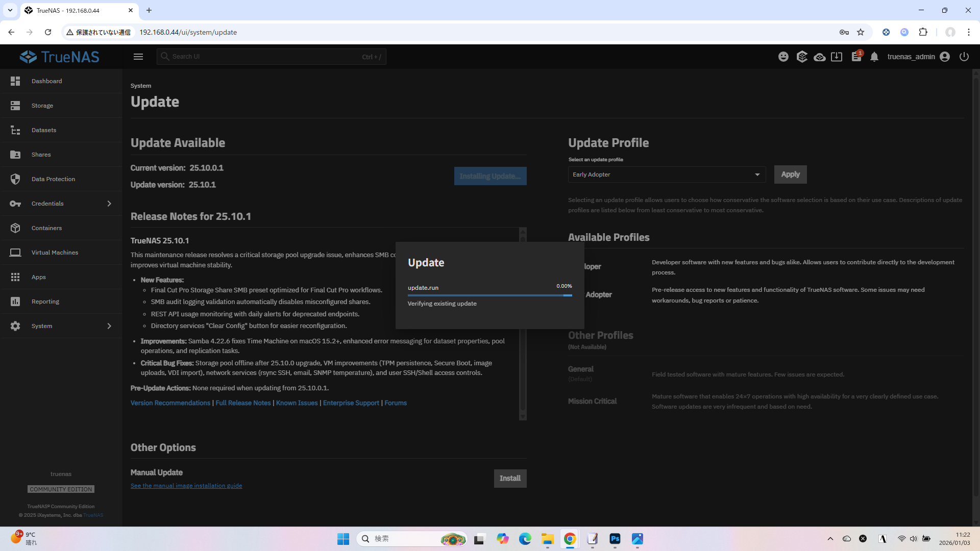This screenshot has height=551, width=980.
Task: Open Data Protection page
Action: tap(53, 179)
